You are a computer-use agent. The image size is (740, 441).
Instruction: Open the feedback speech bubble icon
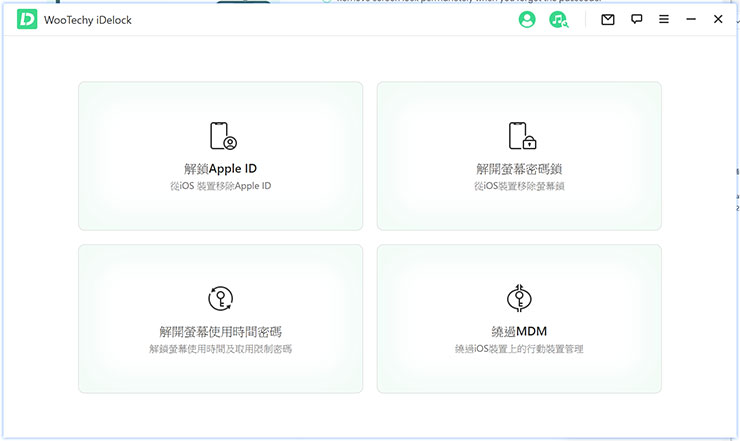[x=636, y=19]
